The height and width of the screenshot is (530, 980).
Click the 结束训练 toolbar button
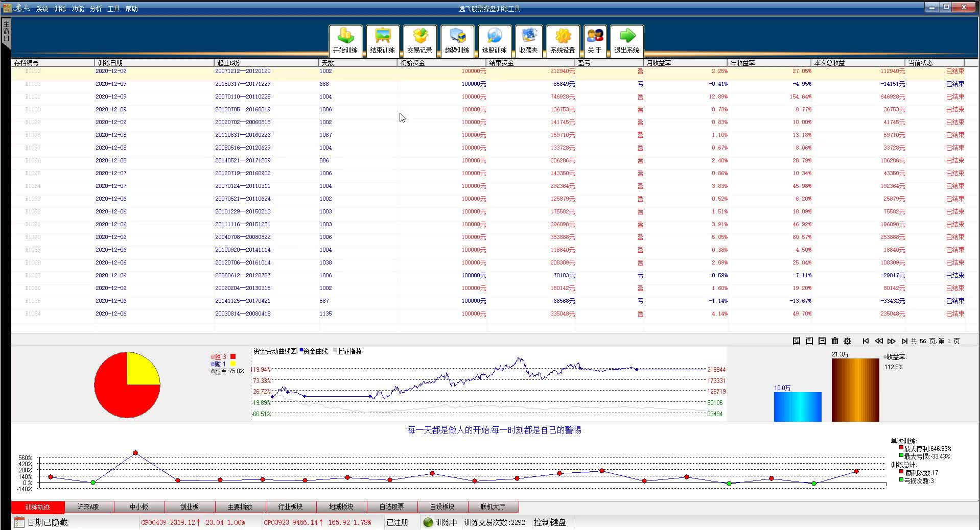[x=383, y=40]
